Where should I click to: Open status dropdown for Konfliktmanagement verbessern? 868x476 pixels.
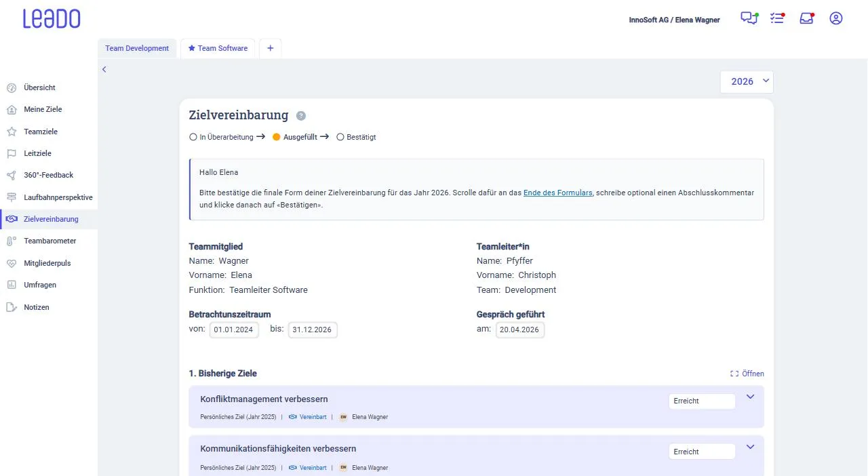[x=702, y=401]
